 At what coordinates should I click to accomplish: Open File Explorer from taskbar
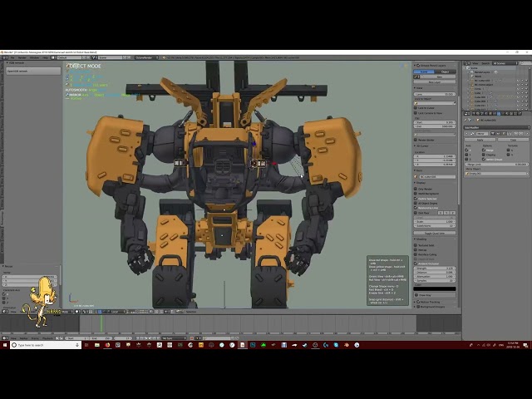pos(97,345)
